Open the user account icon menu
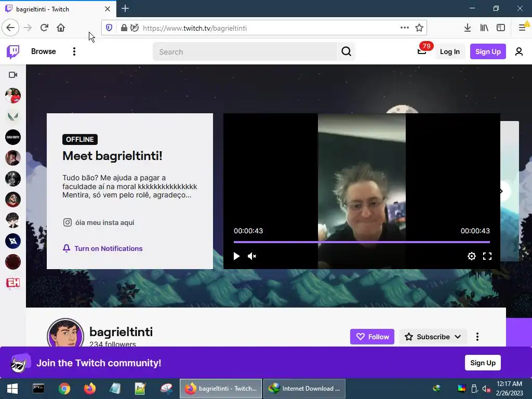Image resolution: width=532 pixels, height=399 pixels. coord(518,51)
